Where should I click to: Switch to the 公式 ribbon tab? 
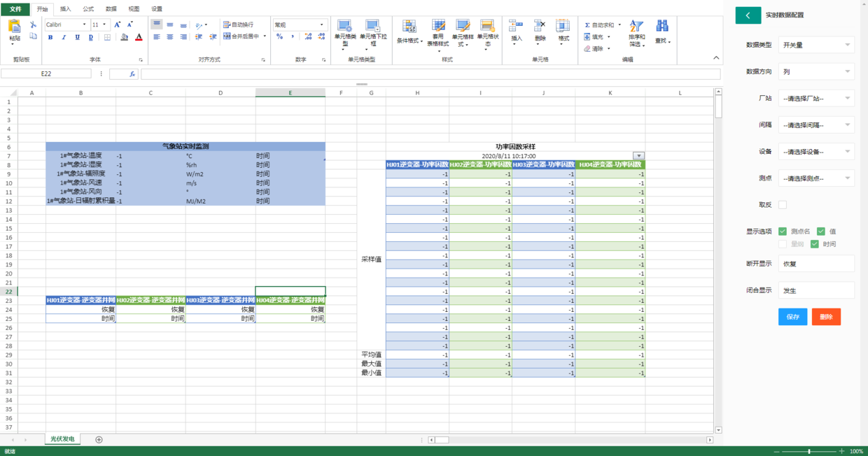point(88,9)
